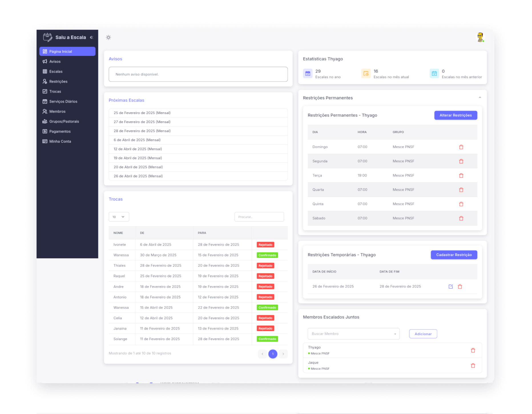Select the Pagamentos icon
Screen dimensions: 532x414
[45, 131]
